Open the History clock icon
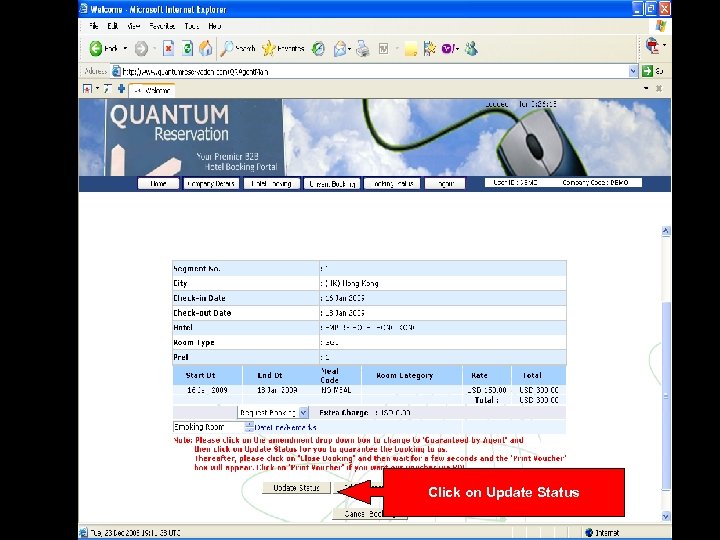Image resolution: width=720 pixels, height=540 pixels. point(318,48)
